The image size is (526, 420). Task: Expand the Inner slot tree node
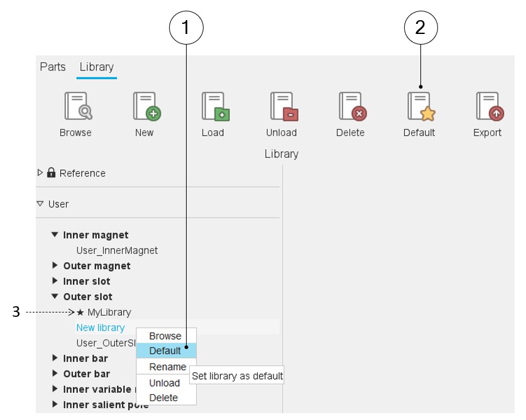55,281
